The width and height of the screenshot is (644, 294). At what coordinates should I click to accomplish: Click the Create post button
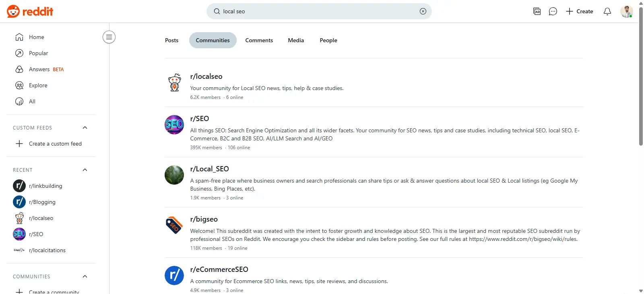(580, 11)
